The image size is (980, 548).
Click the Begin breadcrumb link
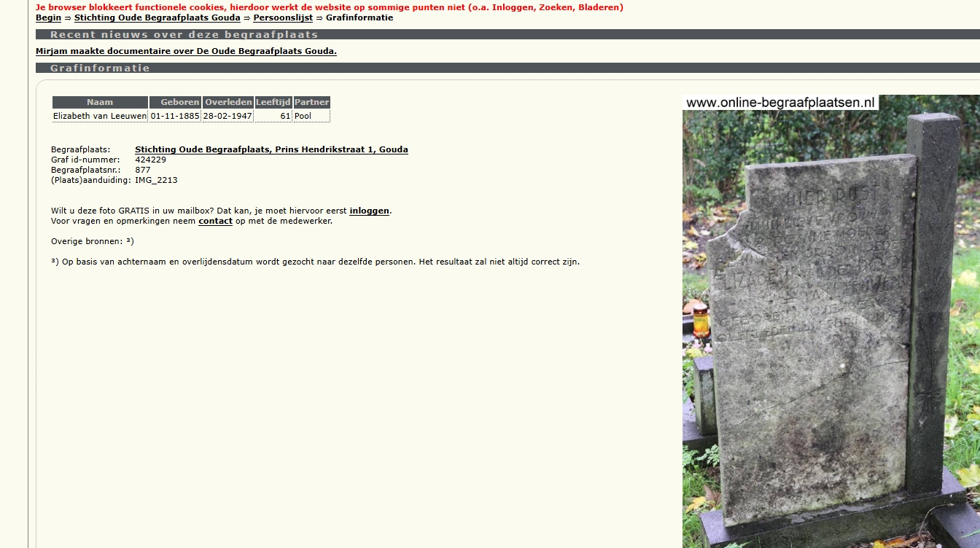48,17
